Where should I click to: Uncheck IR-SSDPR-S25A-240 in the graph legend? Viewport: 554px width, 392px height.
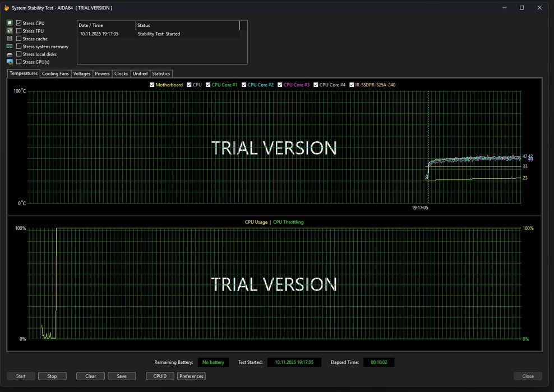click(x=352, y=85)
